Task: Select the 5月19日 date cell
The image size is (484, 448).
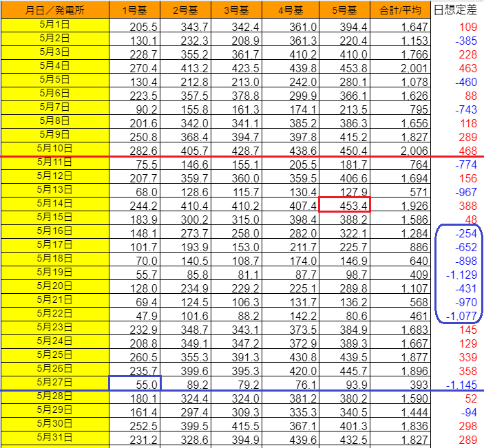Action: 55,273
